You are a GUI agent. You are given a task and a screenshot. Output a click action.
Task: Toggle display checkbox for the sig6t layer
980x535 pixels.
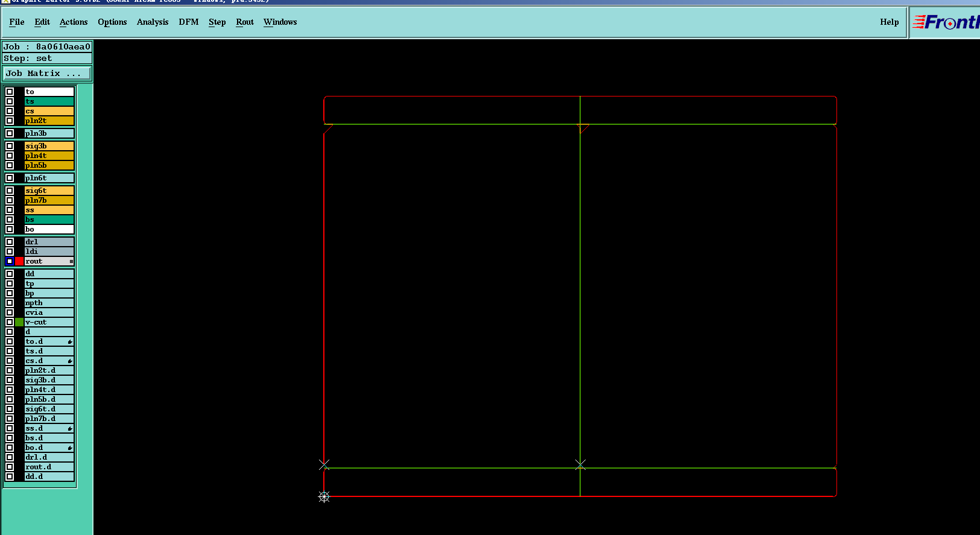[10, 191]
